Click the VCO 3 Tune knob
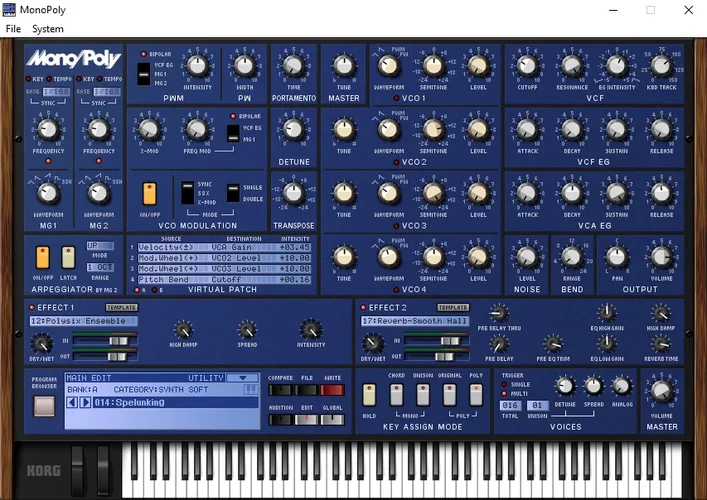 tap(344, 193)
